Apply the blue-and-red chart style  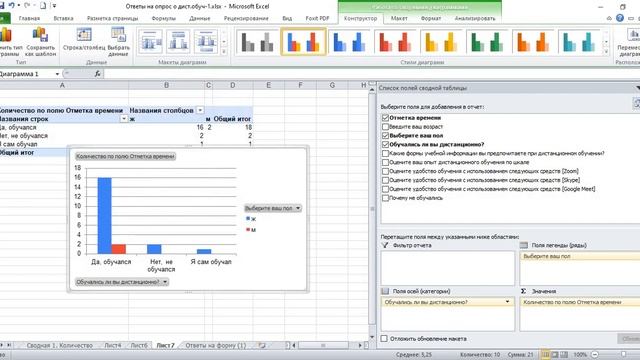(303, 42)
